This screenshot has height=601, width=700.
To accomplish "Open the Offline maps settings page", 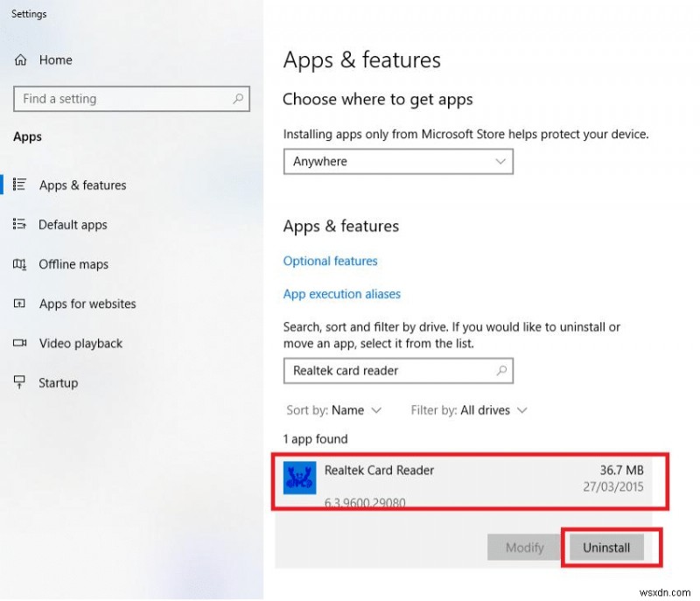I will (x=73, y=264).
